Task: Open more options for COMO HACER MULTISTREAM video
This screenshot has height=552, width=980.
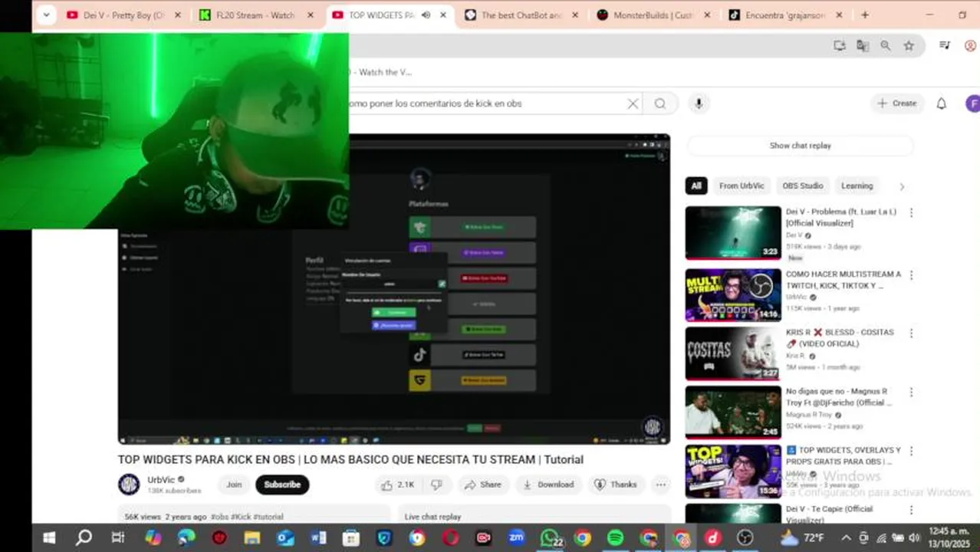Action: tap(911, 274)
